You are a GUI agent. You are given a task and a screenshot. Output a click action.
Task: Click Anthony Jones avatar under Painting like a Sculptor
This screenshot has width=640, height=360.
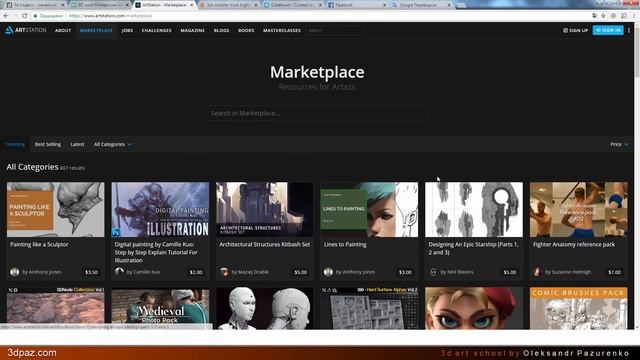click(15, 272)
